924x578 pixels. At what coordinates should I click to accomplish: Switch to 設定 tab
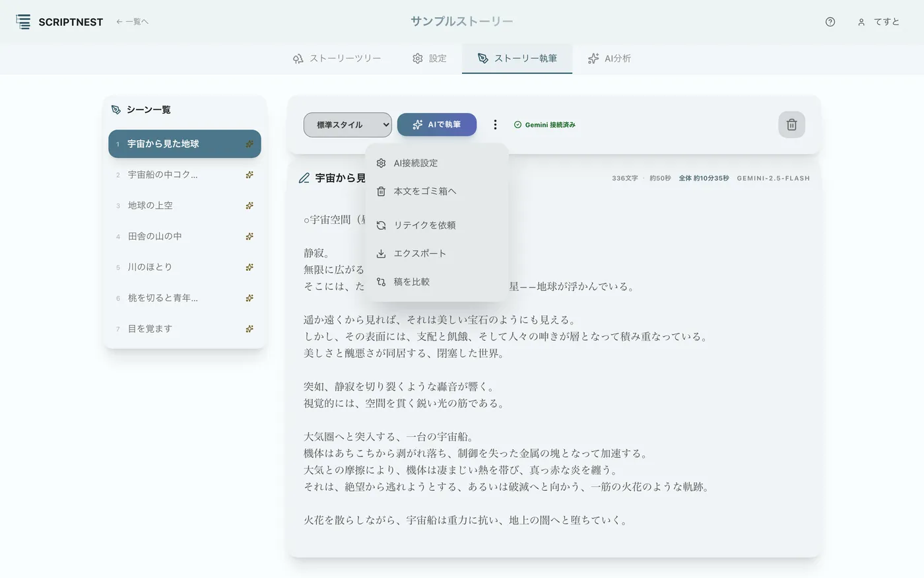click(430, 58)
